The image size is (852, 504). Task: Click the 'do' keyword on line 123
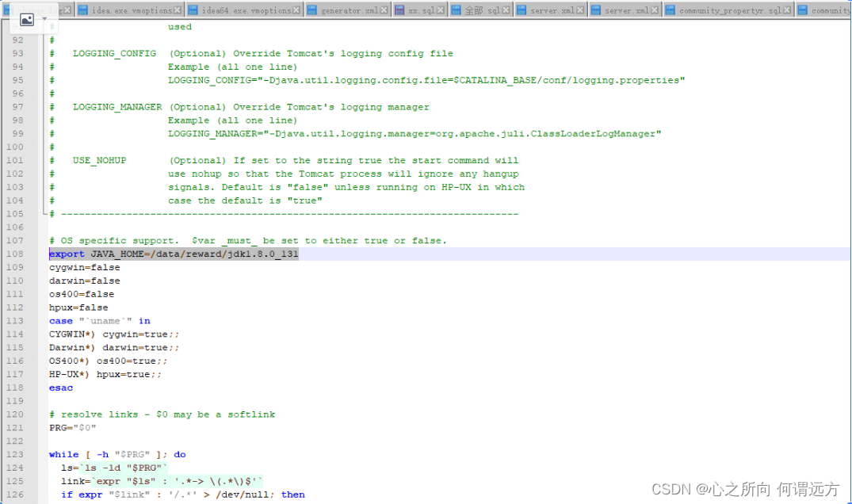click(180, 454)
